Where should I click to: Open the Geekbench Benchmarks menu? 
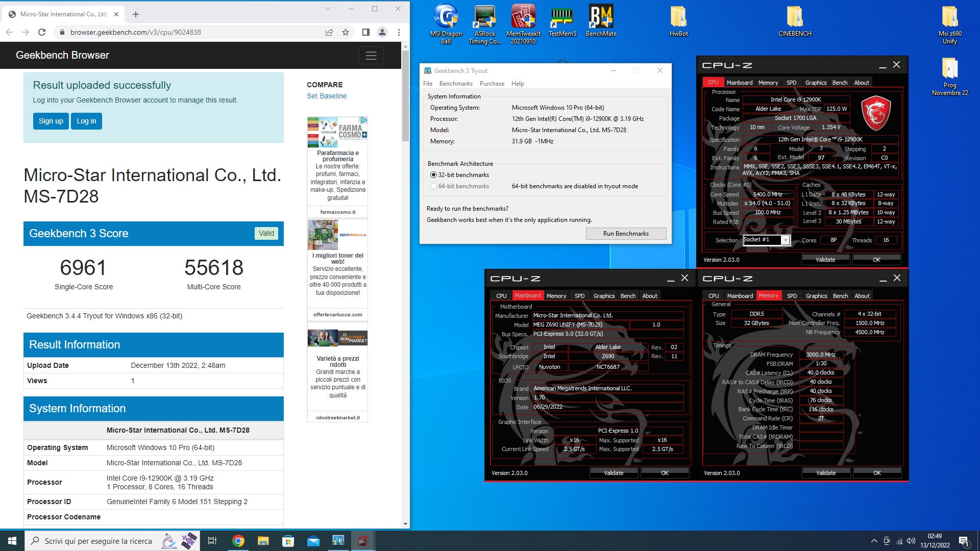pos(456,84)
